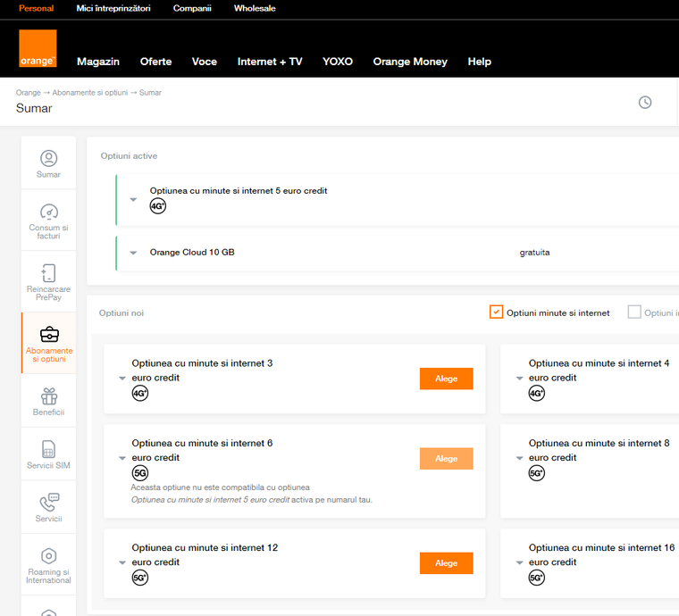Open Magazin menu
Image resolution: width=679 pixels, height=616 pixels.
point(98,62)
